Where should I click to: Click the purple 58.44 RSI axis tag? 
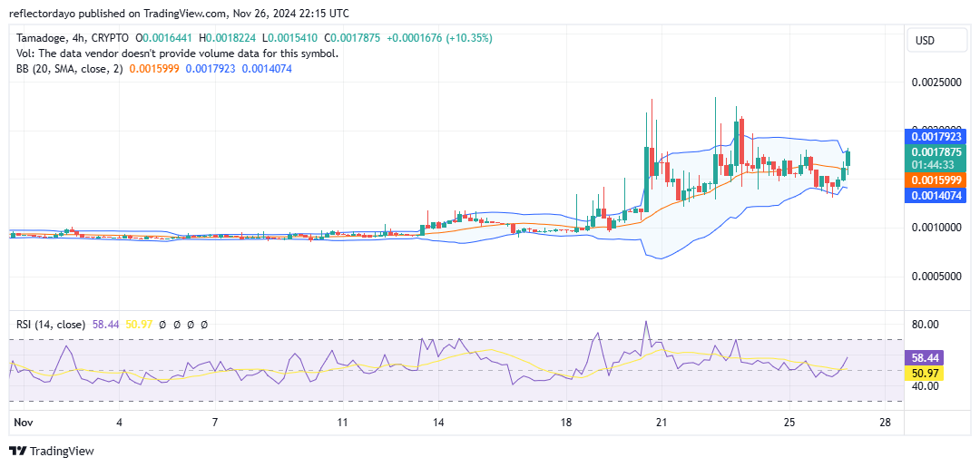(x=925, y=358)
